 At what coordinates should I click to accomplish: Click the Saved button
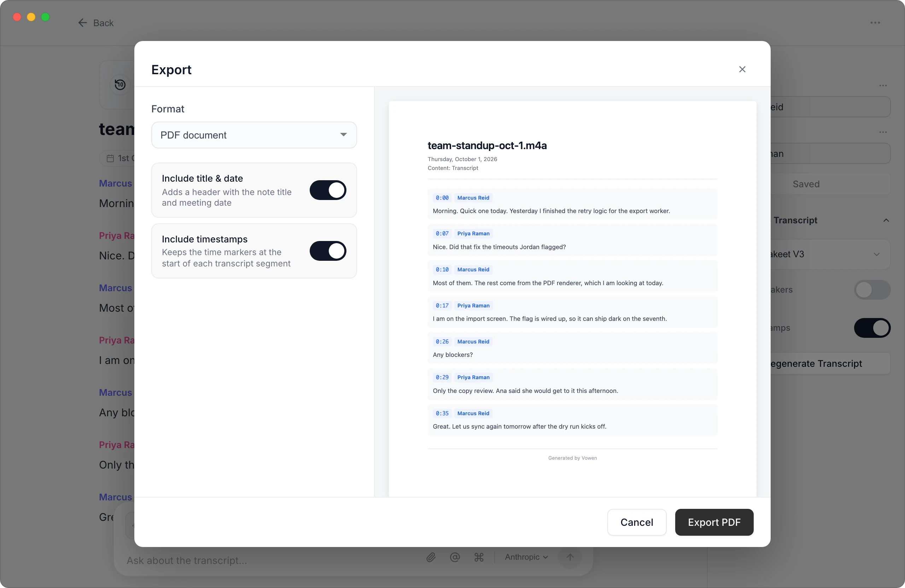coord(830,184)
